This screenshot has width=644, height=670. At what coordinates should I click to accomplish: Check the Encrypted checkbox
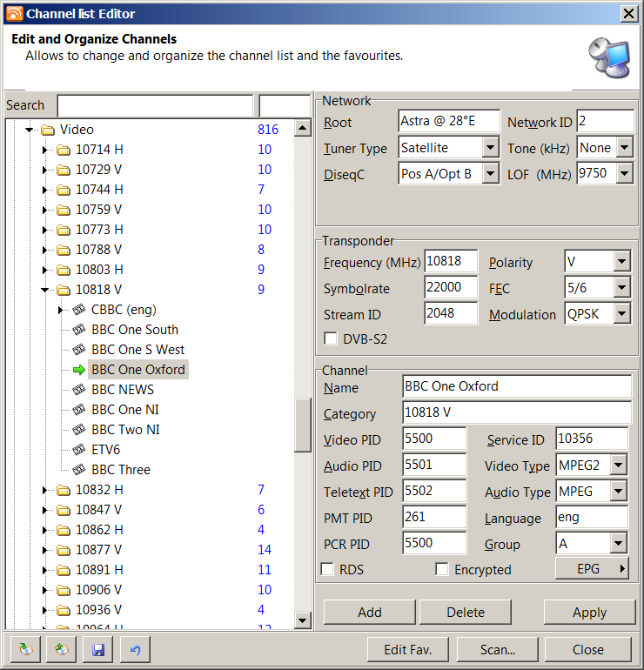point(442,569)
